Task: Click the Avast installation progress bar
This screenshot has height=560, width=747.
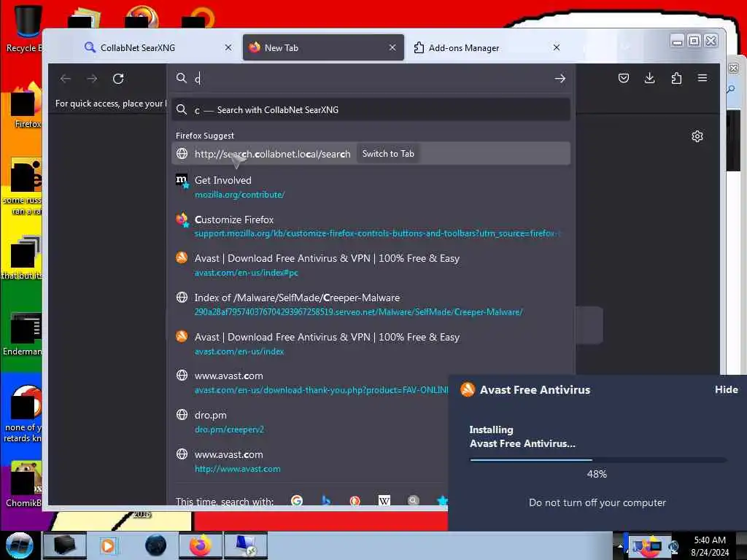Action: tap(598, 460)
